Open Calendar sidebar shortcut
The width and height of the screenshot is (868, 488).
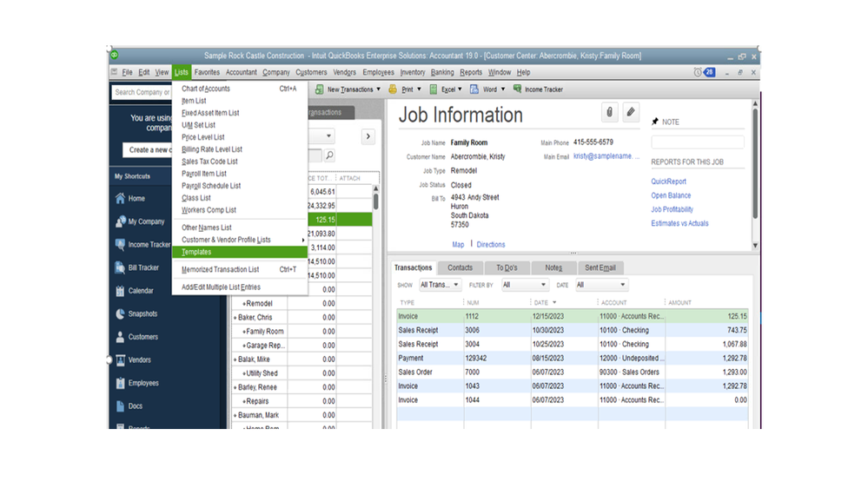click(135, 291)
